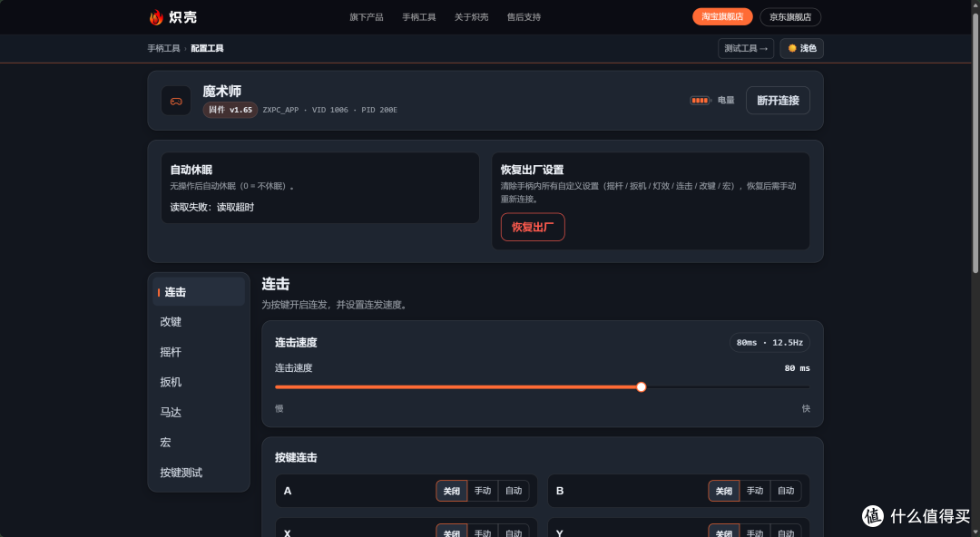Viewport: 980px width, 537px height.
Task: Go to 手柄工具 breadcrumb link
Action: point(163,48)
